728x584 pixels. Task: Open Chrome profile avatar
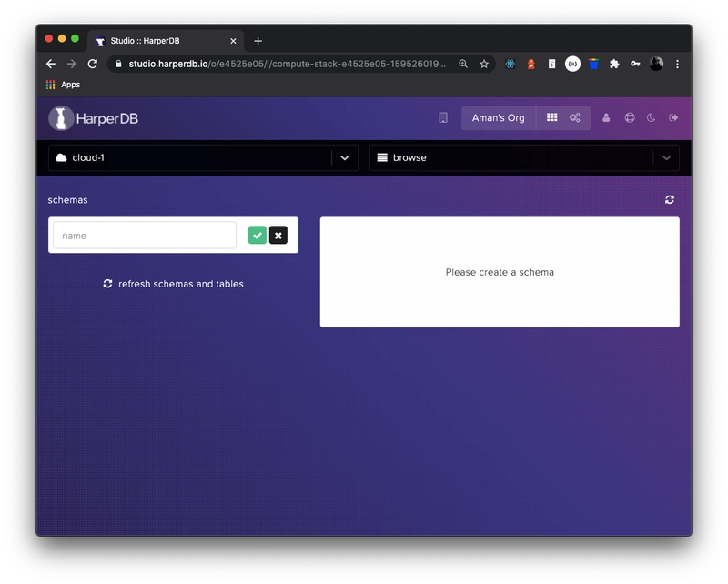656,64
